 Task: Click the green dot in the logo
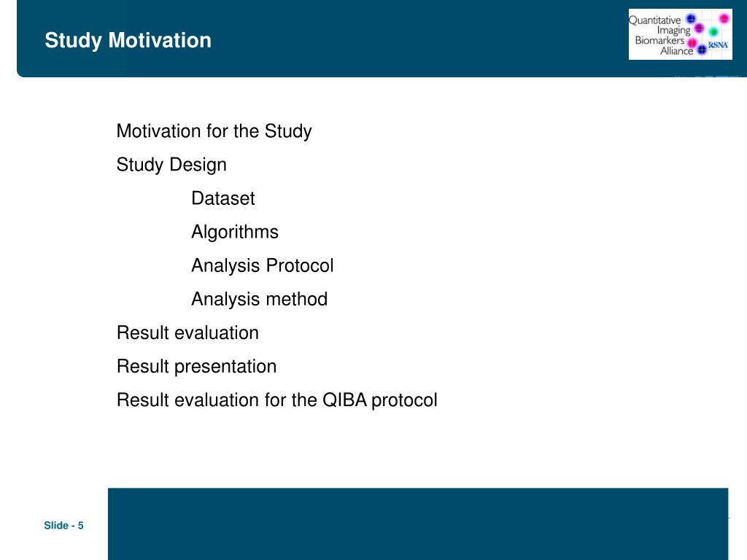pyautogui.click(x=713, y=32)
